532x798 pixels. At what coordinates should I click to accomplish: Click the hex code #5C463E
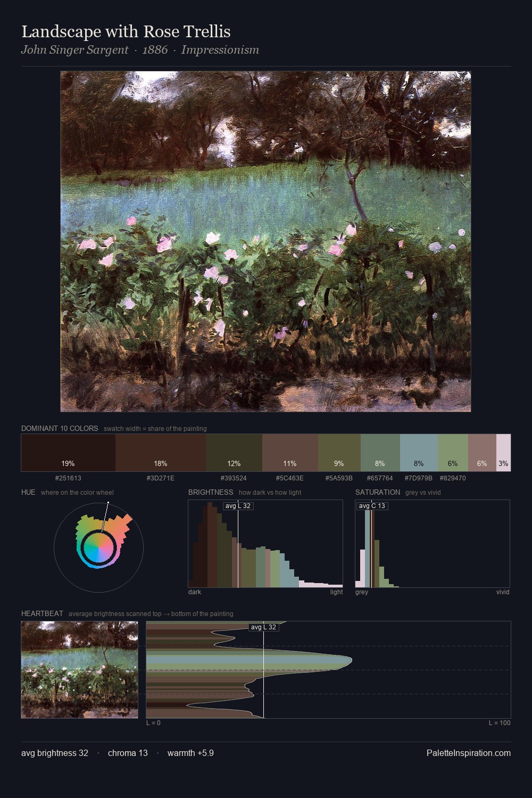(x=290, y=478)
